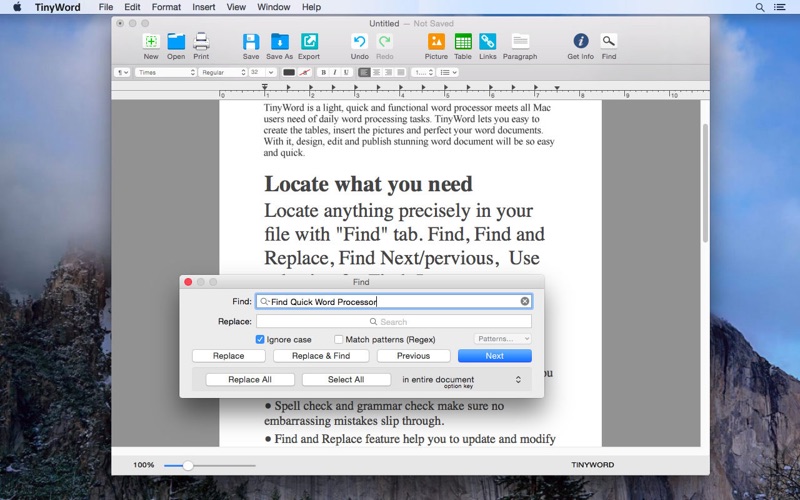The image size is (800, 500).
Task: Uncheck the Ignore case checkbox
Action: (x=260, y=339)
